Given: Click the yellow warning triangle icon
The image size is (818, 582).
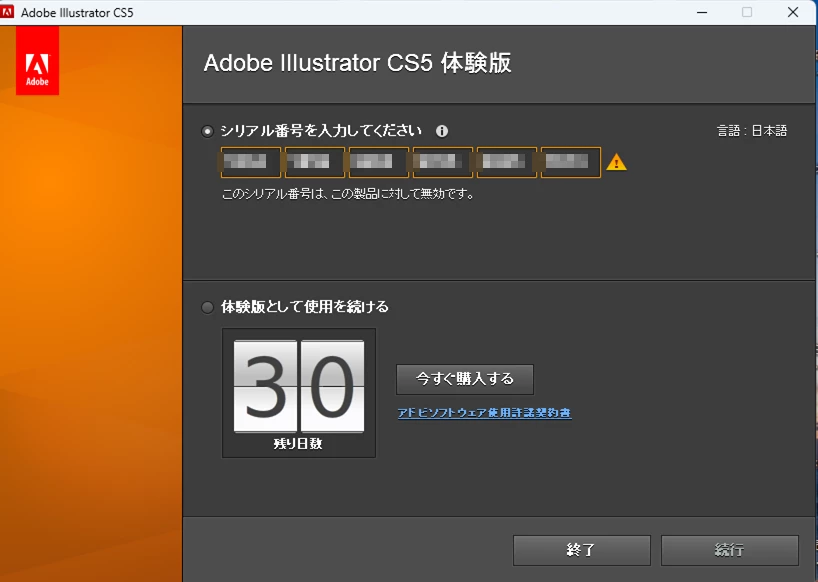Looking at the screenshot, I should 616,162.
